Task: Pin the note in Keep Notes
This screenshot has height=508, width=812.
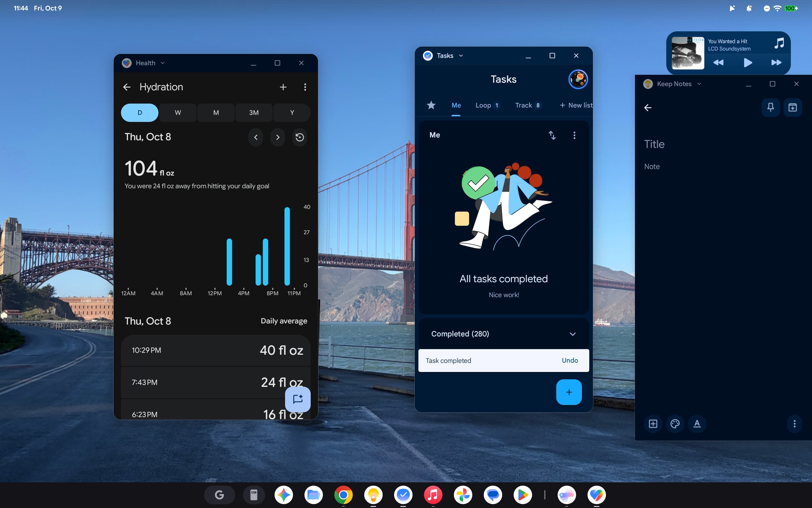Action: pyautogui.click(x=770, y=108)
